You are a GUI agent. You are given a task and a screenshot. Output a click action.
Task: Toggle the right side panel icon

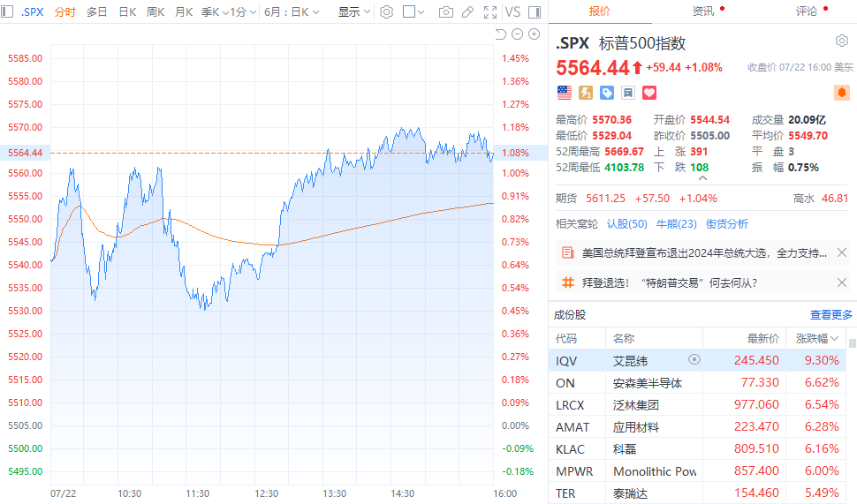pyautogui.click(x=535, y=12)
